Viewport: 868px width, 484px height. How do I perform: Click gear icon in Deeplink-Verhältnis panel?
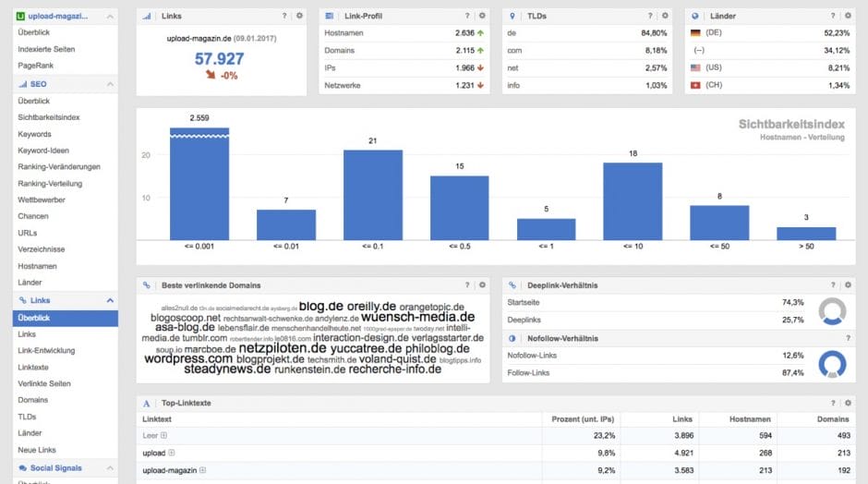tap(847, 285)
